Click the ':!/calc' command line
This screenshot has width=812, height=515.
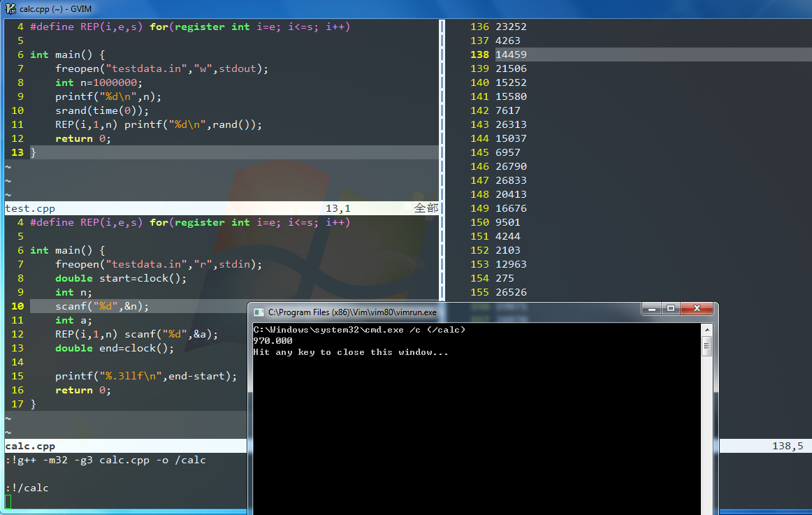tap(27, 488)
